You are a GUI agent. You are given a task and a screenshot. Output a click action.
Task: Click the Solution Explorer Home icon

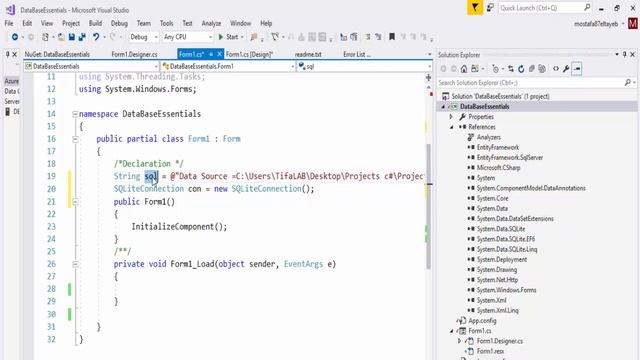[x=464, y=69]
